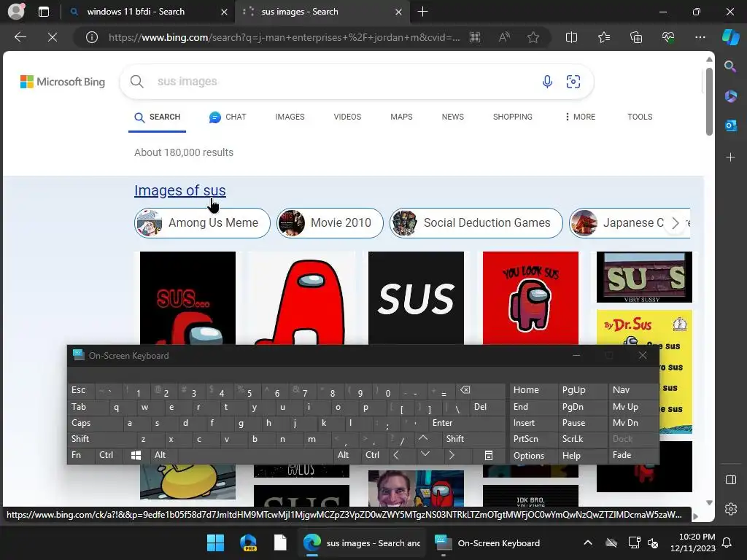The height and width of the screenshot is (560, 747).
Task: Toggle left Alt key on On-Screen Keyboard
Action: click(x=163, y=455)
